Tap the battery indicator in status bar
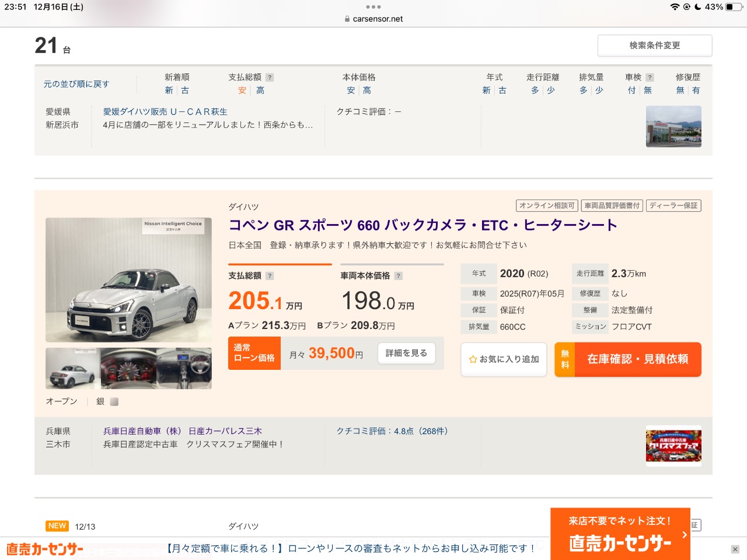The image size is (747, 560). 733,7
